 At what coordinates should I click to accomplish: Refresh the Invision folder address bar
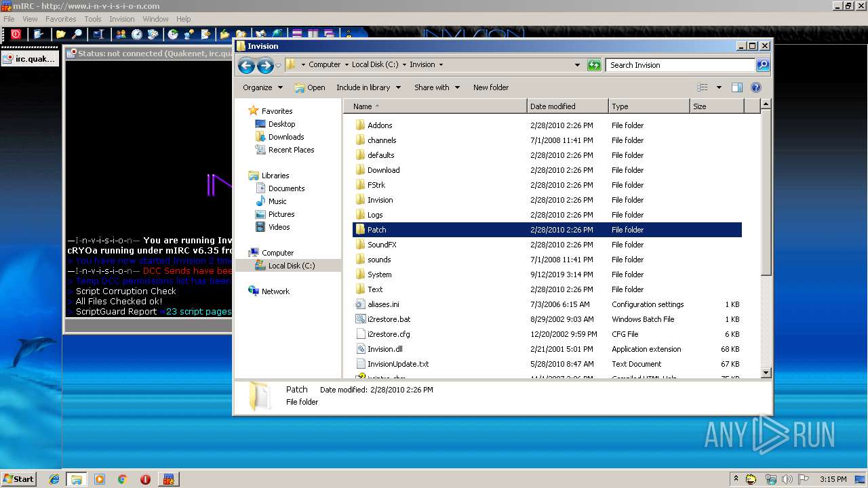click(x=594, y=65)
